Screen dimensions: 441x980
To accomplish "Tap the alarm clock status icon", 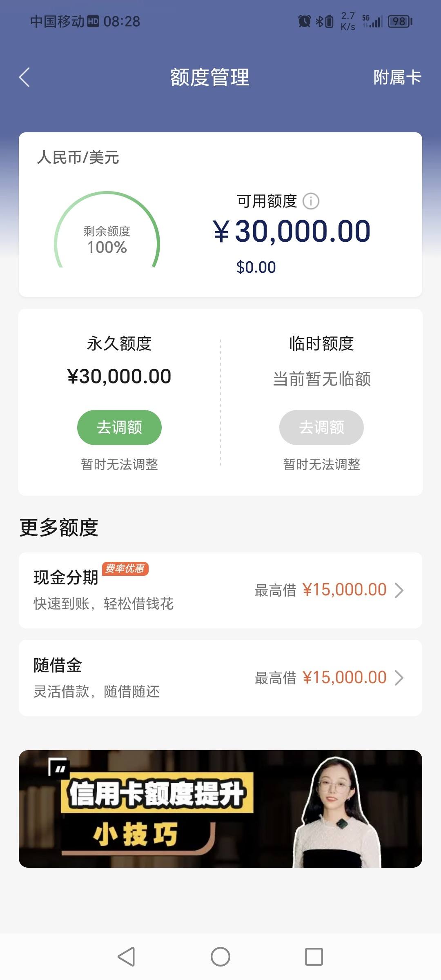I will click(x=305, y=21).
